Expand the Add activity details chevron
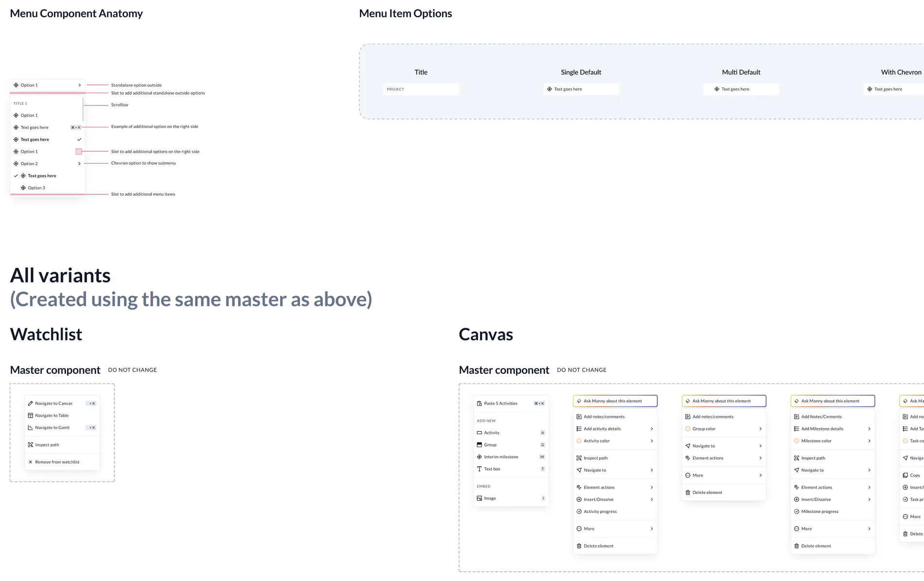The width and height of the screenshot is (924, 581). (652, 429)
